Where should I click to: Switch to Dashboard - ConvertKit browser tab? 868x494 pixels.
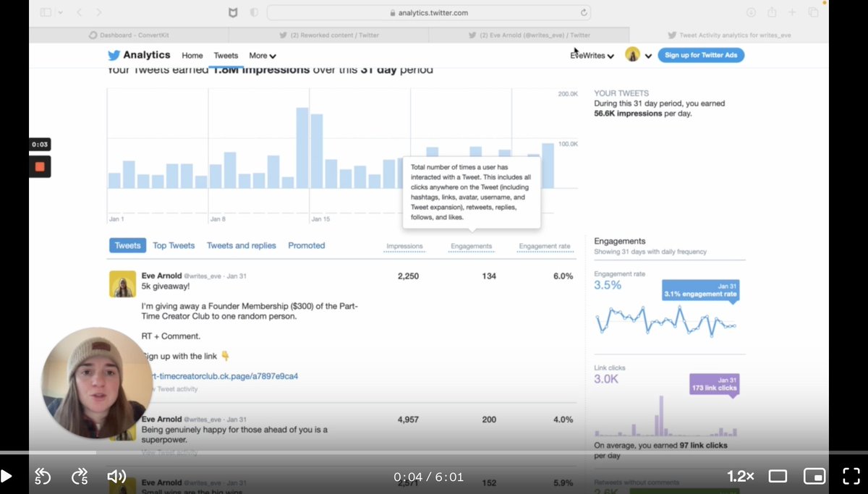129,35
